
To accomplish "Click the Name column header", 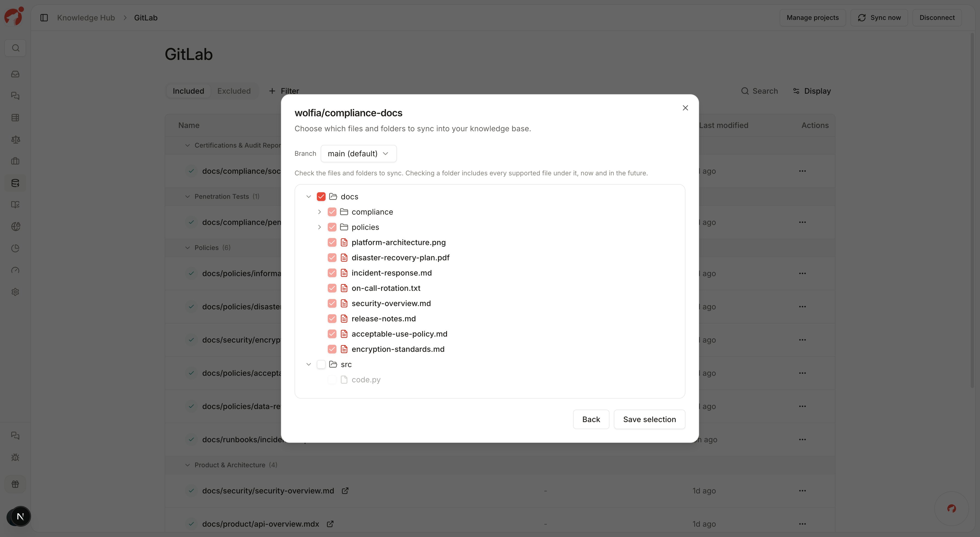I will click(x=189, y=126).
